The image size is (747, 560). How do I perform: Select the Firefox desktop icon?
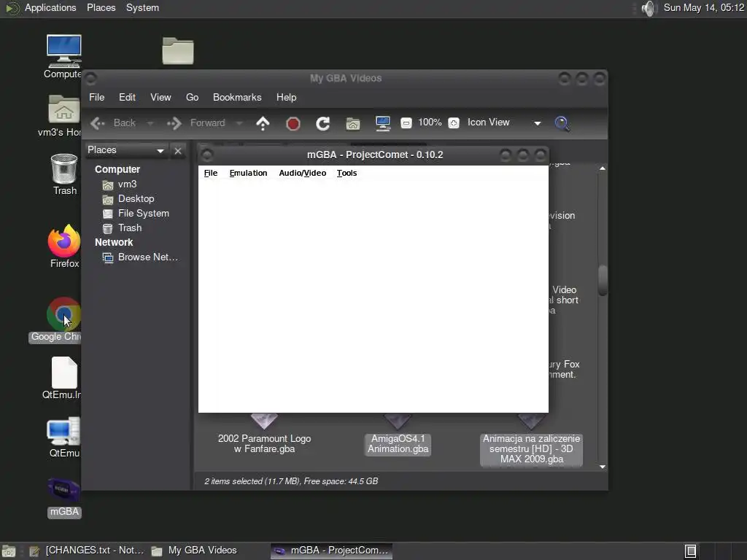point(64,246)
